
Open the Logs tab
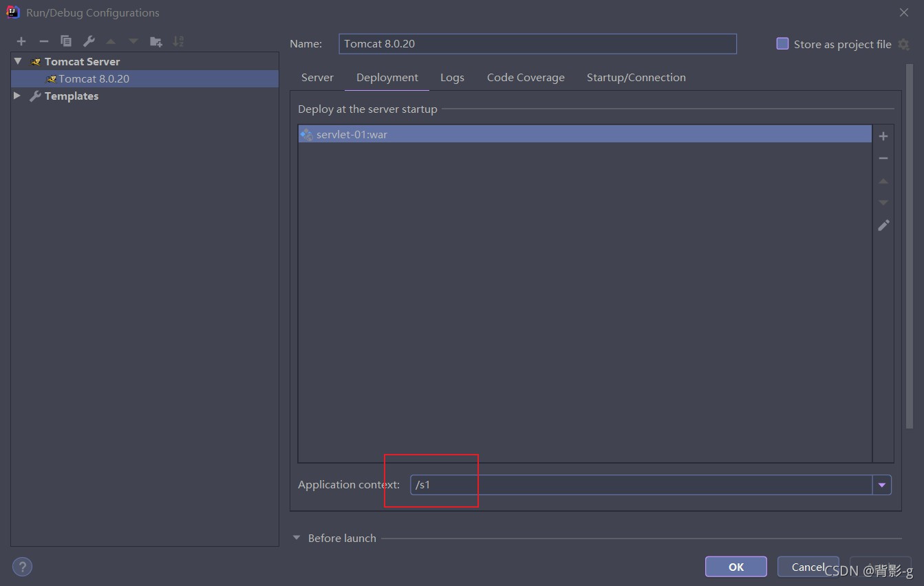click(452, 78)
